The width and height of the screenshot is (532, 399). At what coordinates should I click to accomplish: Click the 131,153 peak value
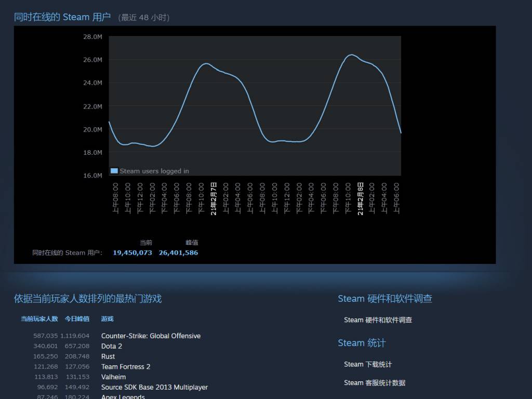pyautogui.click(x=78, y=377)
